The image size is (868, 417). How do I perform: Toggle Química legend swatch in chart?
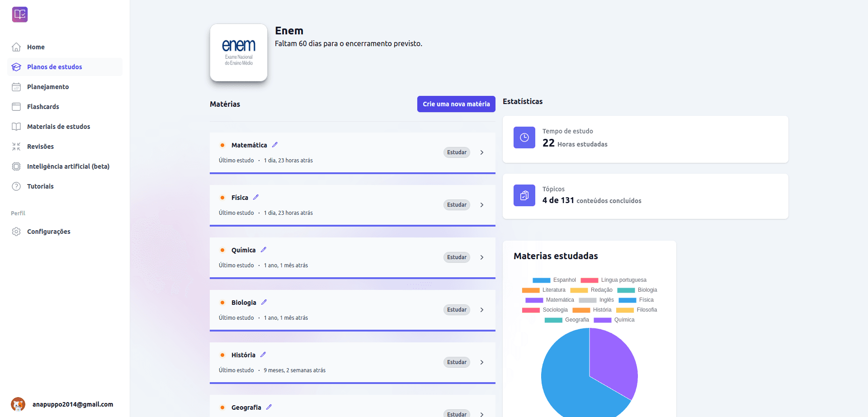tap(603, 320)
